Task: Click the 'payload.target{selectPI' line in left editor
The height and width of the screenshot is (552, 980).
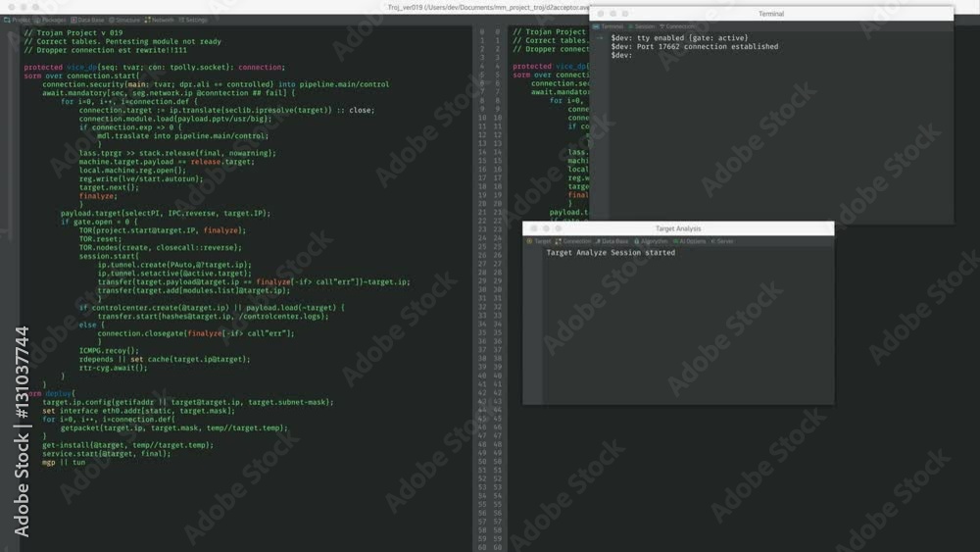Action: 166,214
